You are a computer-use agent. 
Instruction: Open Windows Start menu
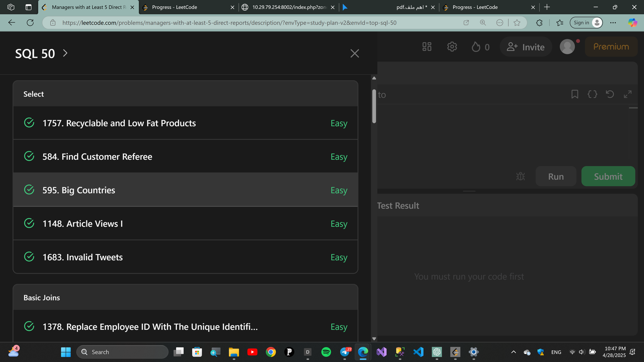[66, 352]
